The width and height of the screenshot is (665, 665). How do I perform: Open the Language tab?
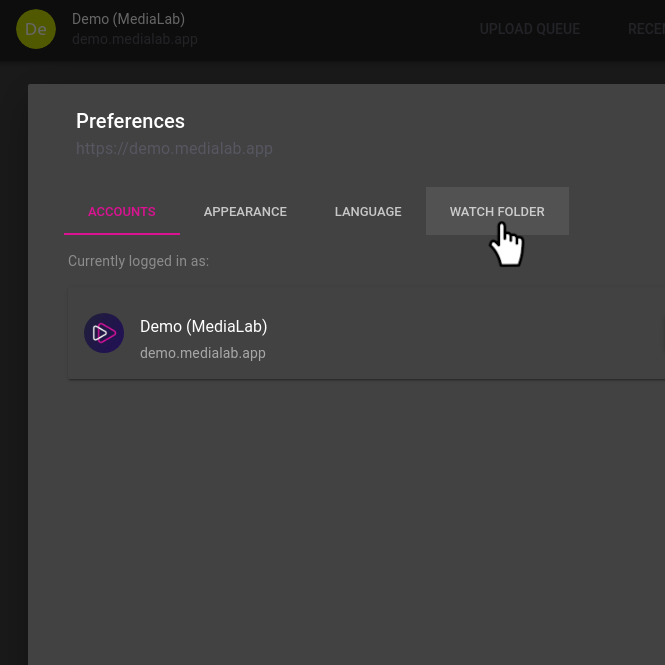point(368,211)
